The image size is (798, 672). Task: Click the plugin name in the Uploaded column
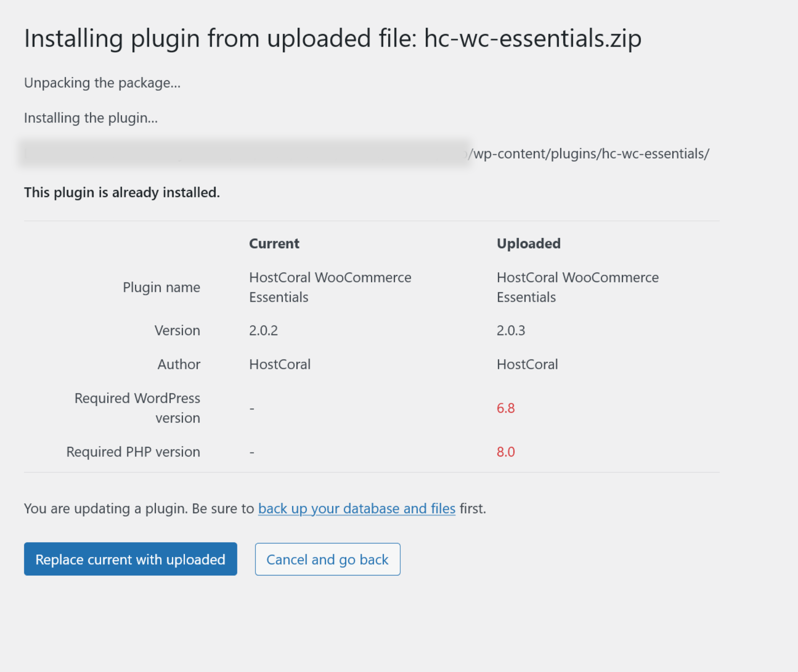577,287
